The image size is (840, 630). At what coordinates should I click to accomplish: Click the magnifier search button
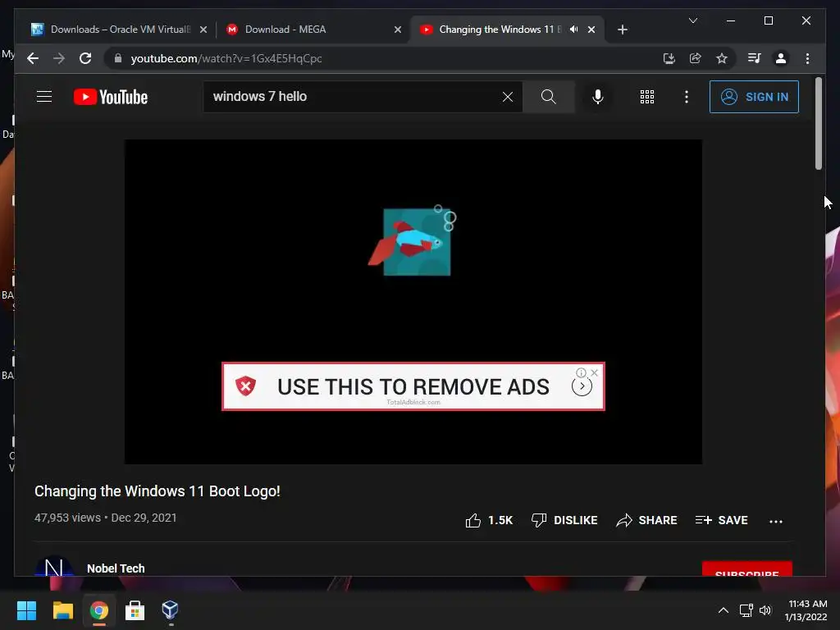(548, 97)
